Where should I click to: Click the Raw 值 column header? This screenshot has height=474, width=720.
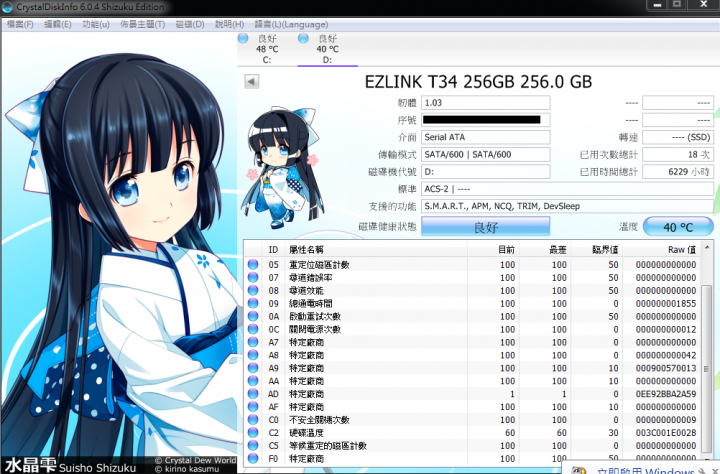(x=662, y=249)
